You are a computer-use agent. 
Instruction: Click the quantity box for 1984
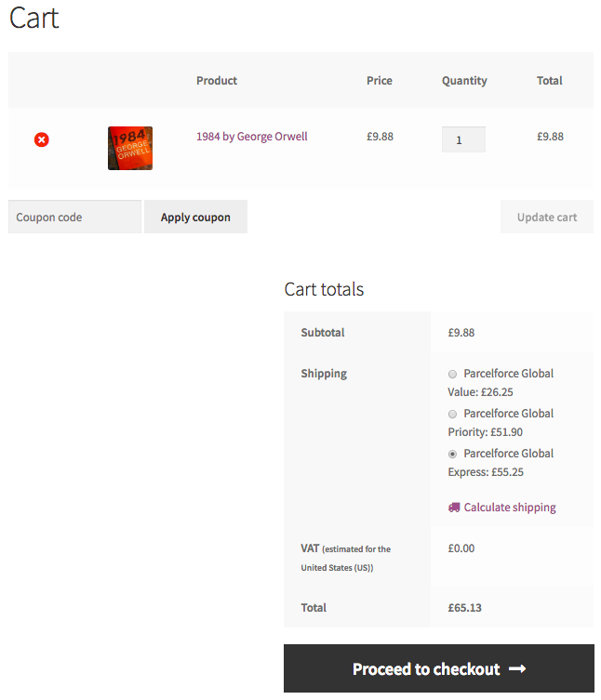[x=463, y=139]
